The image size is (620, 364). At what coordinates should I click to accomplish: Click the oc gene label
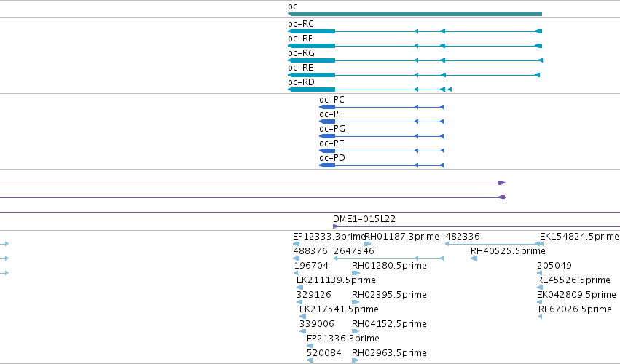tap(292, 7)
